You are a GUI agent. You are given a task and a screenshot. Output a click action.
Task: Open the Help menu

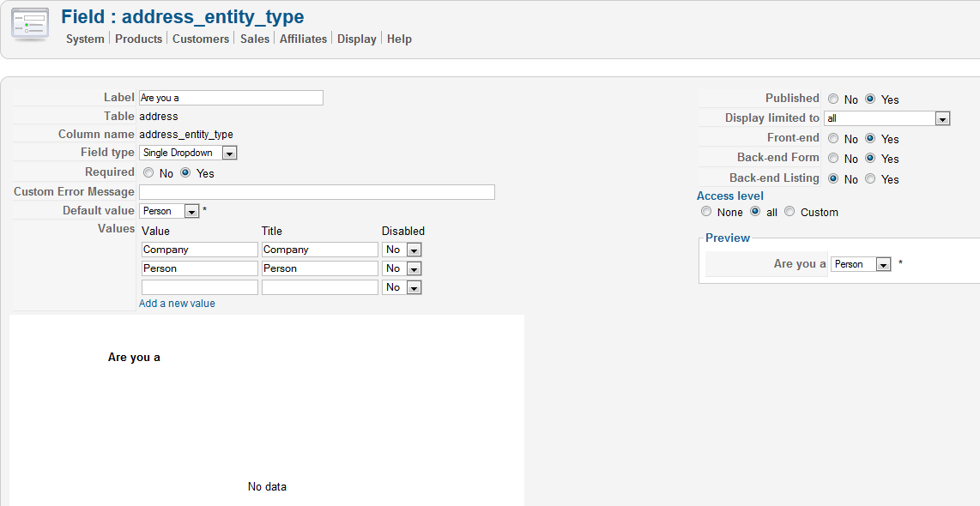point(399,39)
